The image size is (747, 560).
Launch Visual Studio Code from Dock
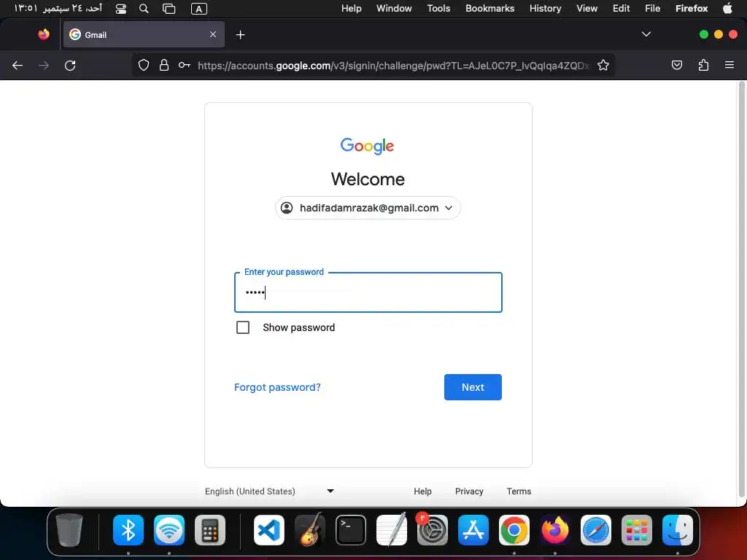268,530
